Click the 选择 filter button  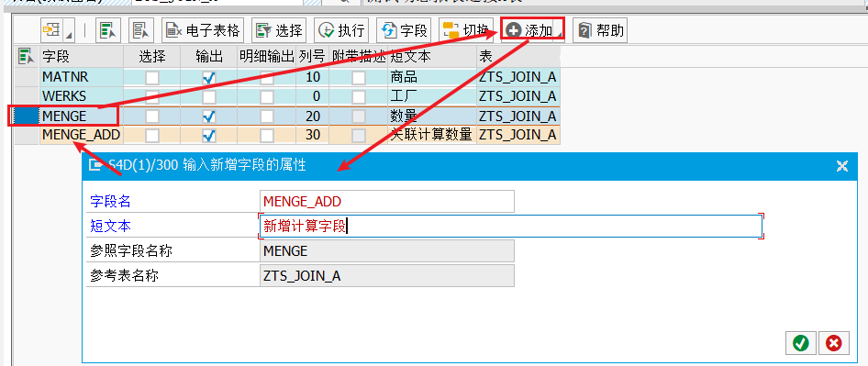279,30
